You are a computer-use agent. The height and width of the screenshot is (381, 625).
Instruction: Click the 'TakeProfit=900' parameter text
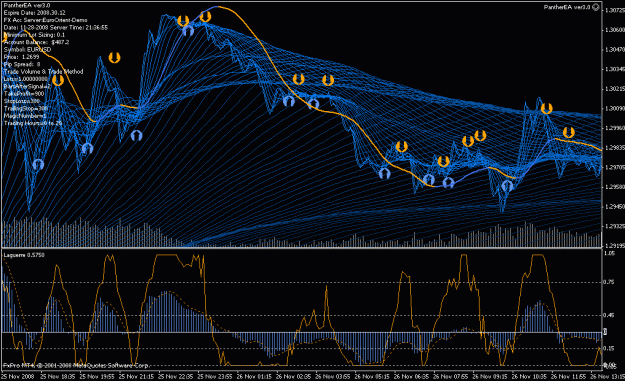pos(24,94)
